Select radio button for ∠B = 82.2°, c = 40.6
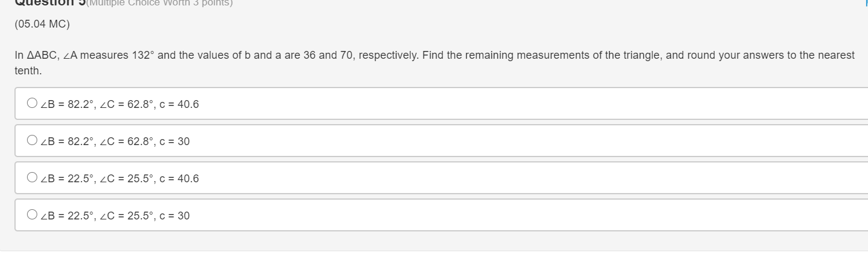The width and height of the screenshot is (868, 253). 32,104
